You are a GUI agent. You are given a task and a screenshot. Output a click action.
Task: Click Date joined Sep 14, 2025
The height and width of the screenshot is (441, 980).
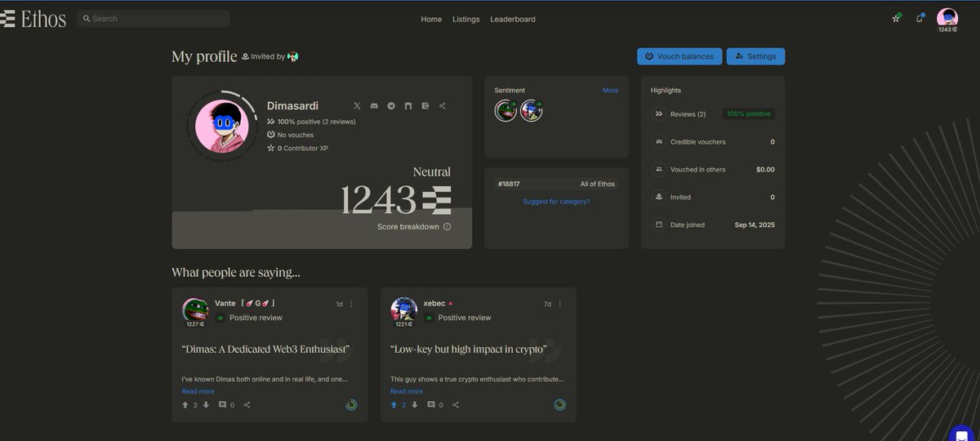pos(715,225)
